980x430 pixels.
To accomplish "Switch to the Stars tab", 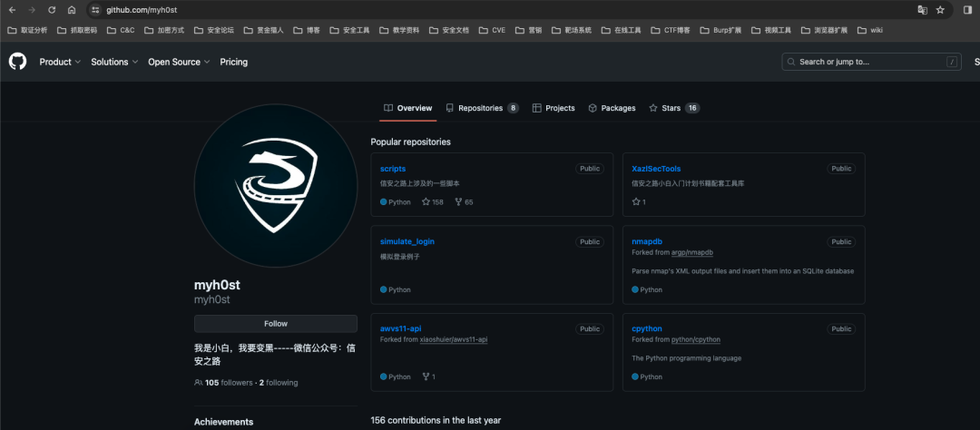I will point(674,108).
